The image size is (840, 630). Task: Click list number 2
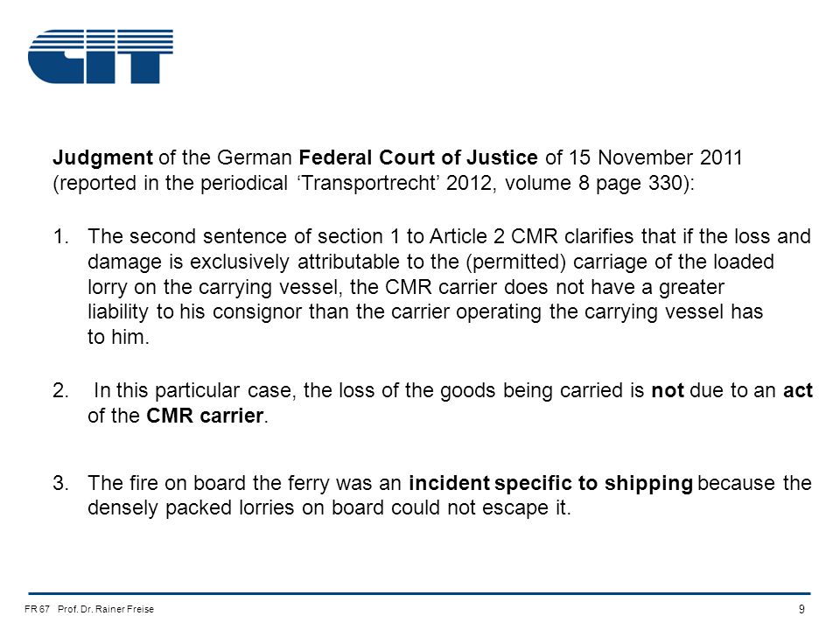[x=61, y=390]
